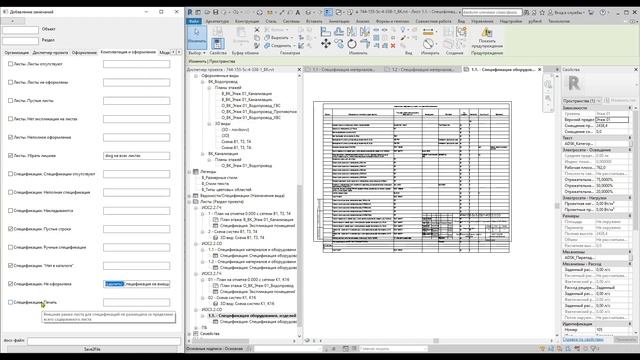The height and width of the screenshot is (360, 640).
Task: Toggle 'Спецификации. Пустые строки' checkbox
Action: tap(10, 229)
